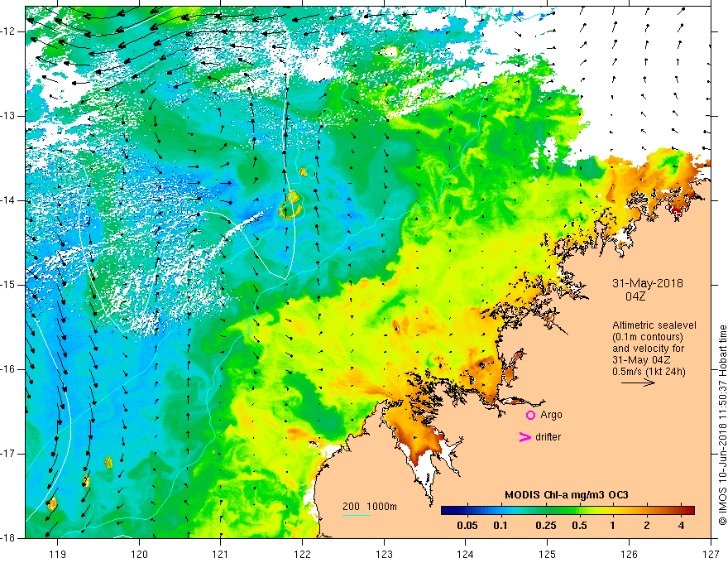This screenshot has height=563, width=728.
Task: Click colorbar tick label '1'
Action: point(613,526)
